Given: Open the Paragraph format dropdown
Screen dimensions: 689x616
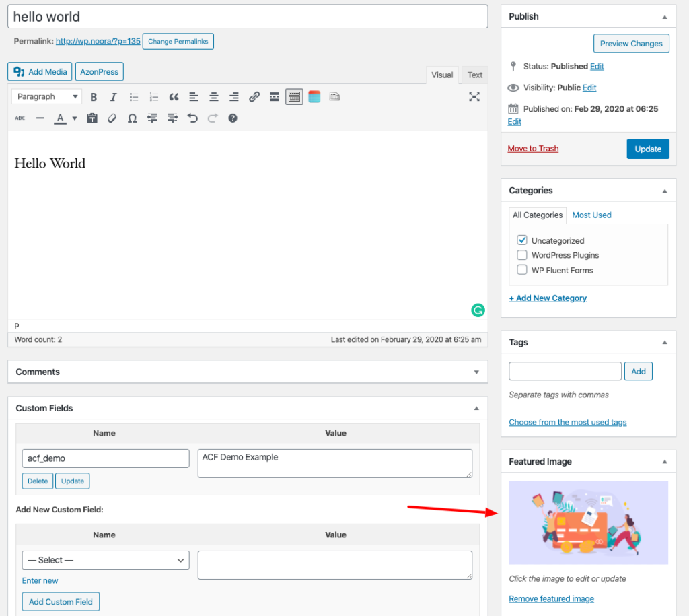Looking at the screenshot, I should tap(46, 97).
